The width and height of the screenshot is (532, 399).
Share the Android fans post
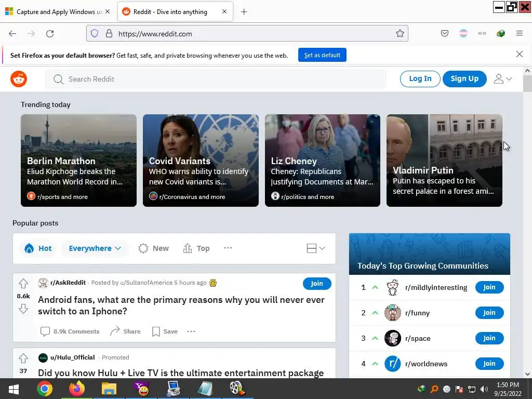[125, 331]
